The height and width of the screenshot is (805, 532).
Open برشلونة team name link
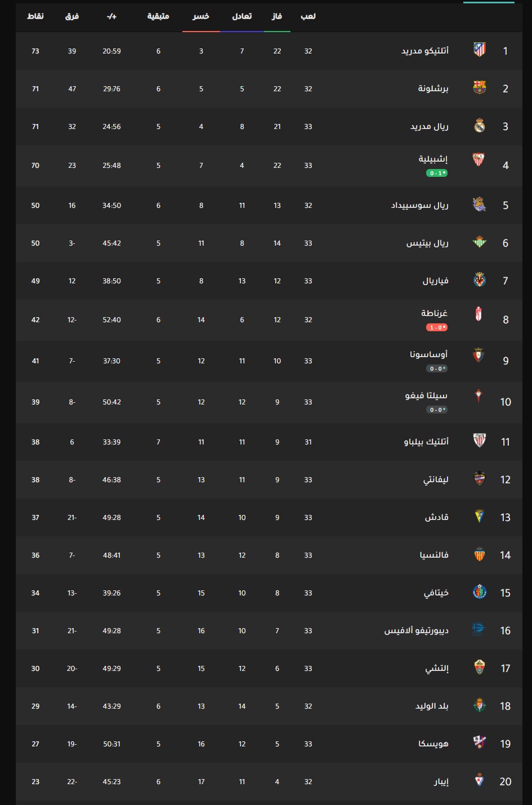pos(433,88)
